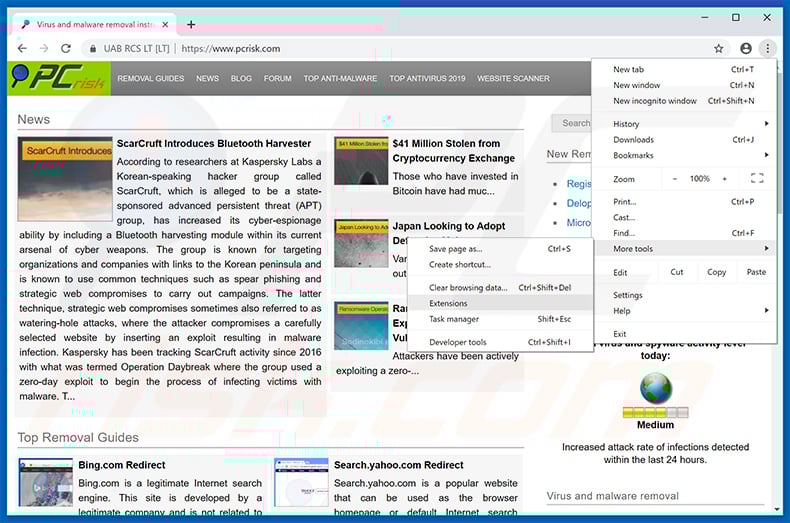Click the PCrisk logo
Screen dimensions: 790x523
(59, 78)
